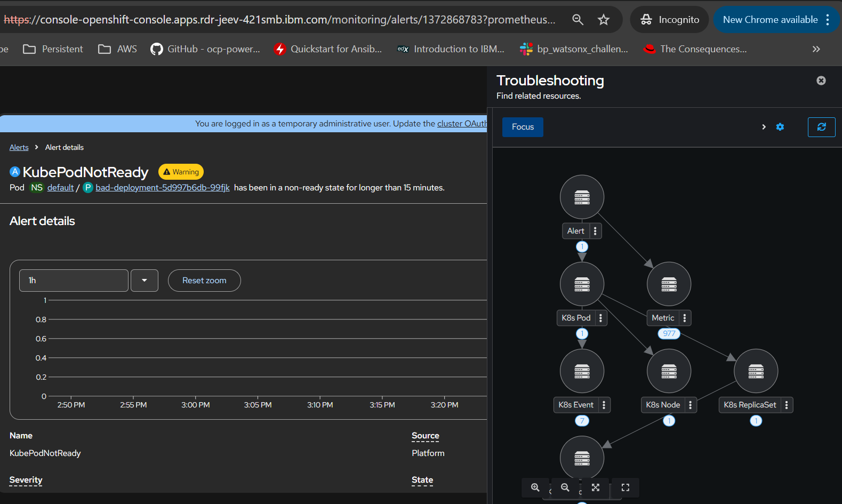842x504 pixels.
Task: Click Reset zoom on the chart
Action: coord(204,281)
